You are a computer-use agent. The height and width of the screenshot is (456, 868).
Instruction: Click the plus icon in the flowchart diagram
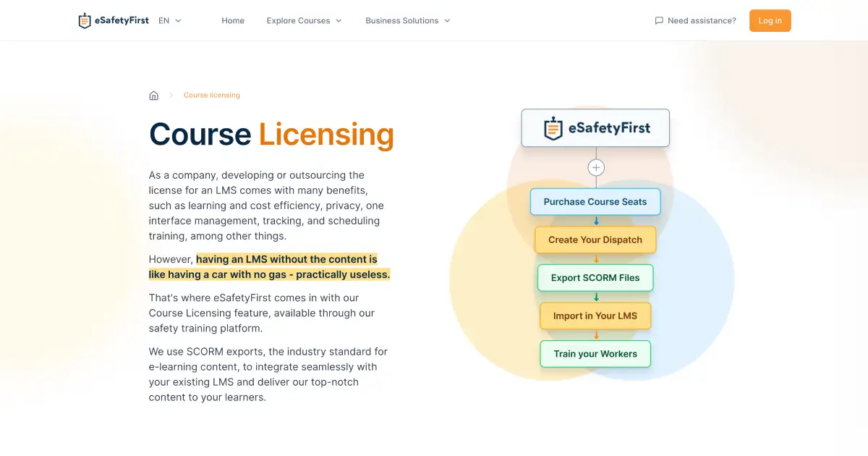coord(595,167)
